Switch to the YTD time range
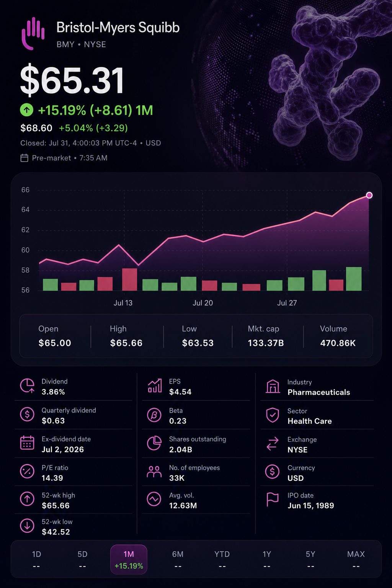 (222, 559)
